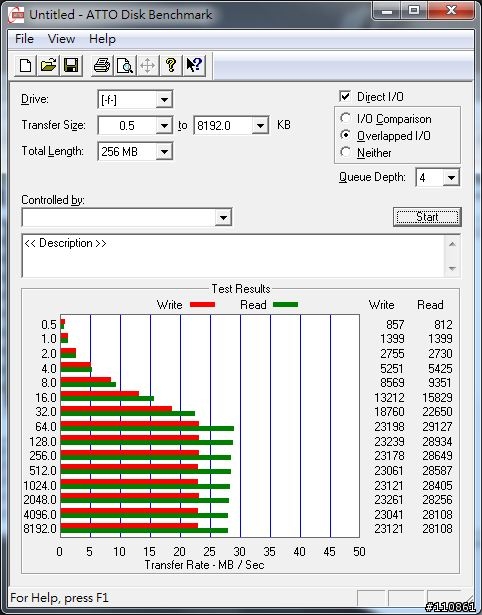Viewport: 482px width, 615px height.
Task: Choose the Neither radio option
Action: [346, 152]
